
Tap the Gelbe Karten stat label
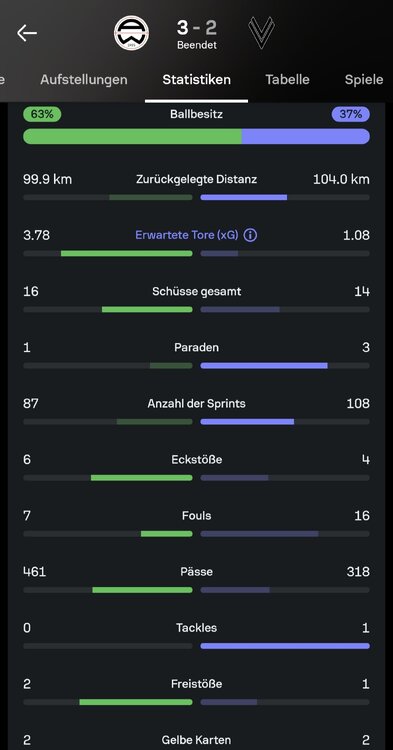[196, 739]
